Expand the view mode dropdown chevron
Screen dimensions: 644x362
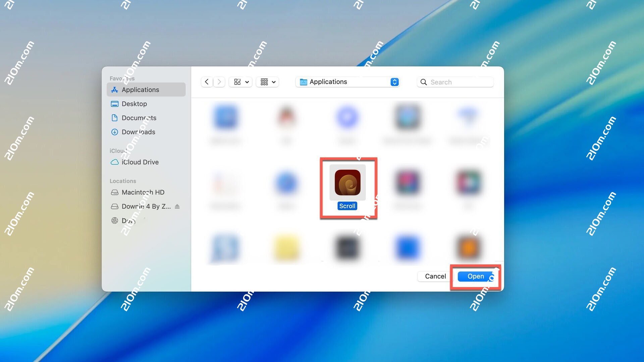[x=247, y=82]
